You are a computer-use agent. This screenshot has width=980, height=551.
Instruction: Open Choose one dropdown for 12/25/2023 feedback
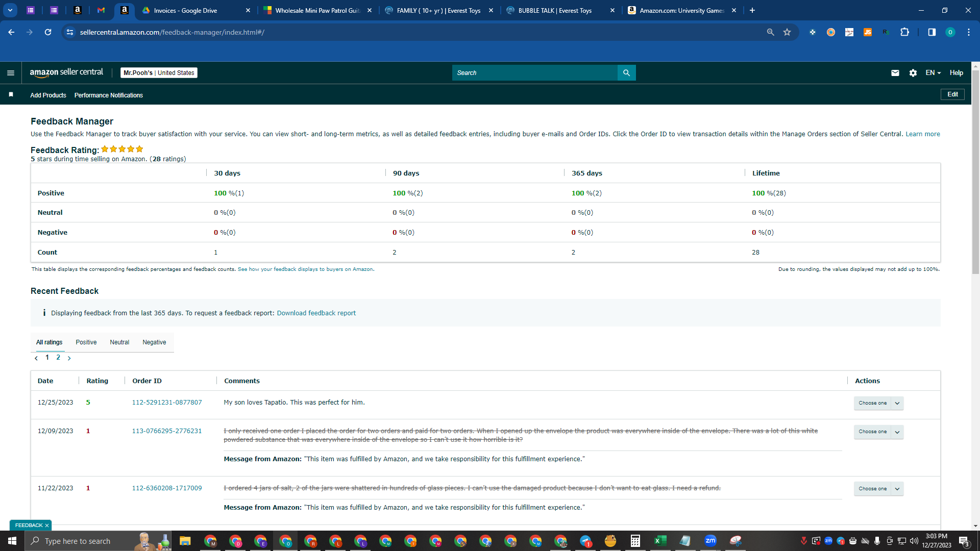point(878,403)
